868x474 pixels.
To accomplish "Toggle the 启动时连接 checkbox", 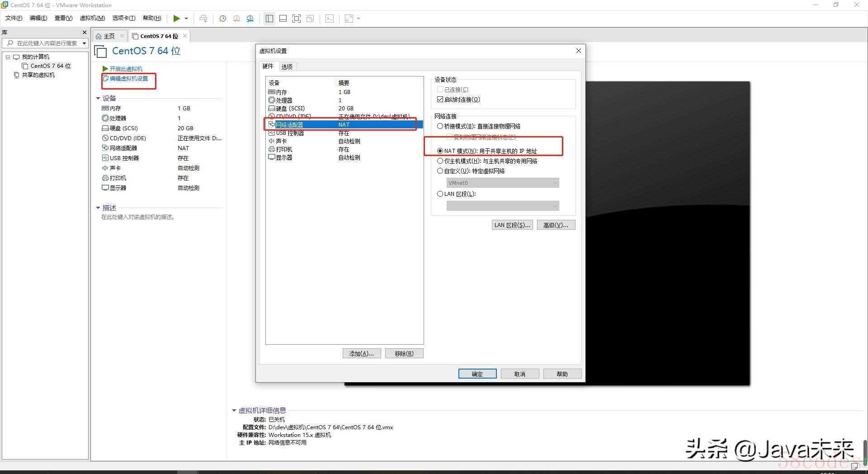I will click(x=440, y=100).
